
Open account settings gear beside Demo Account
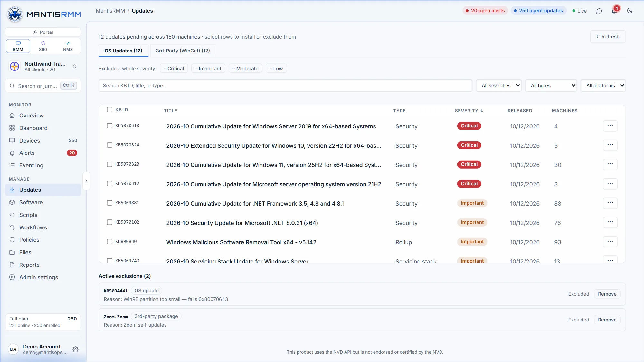pyautogui.click(x=75, y=349)
